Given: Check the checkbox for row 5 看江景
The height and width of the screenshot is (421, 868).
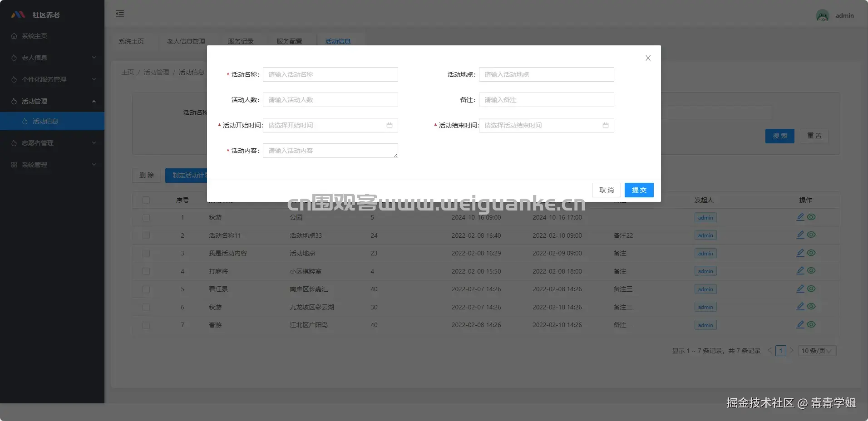Looking at the screenshot, I should tap(146, 289).
